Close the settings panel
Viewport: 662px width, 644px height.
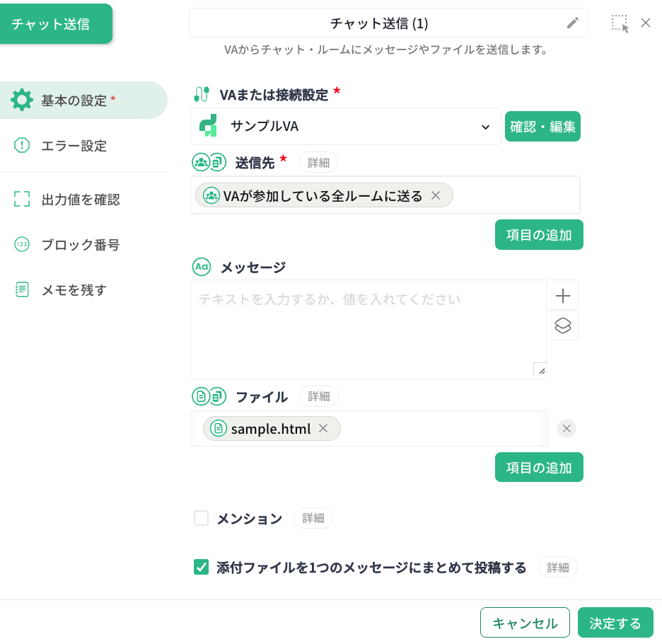[646, 23]
